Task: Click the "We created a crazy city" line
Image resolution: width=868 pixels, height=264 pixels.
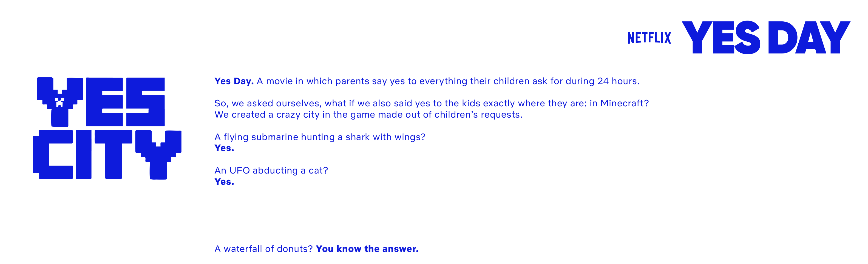Action: (368, 115)
